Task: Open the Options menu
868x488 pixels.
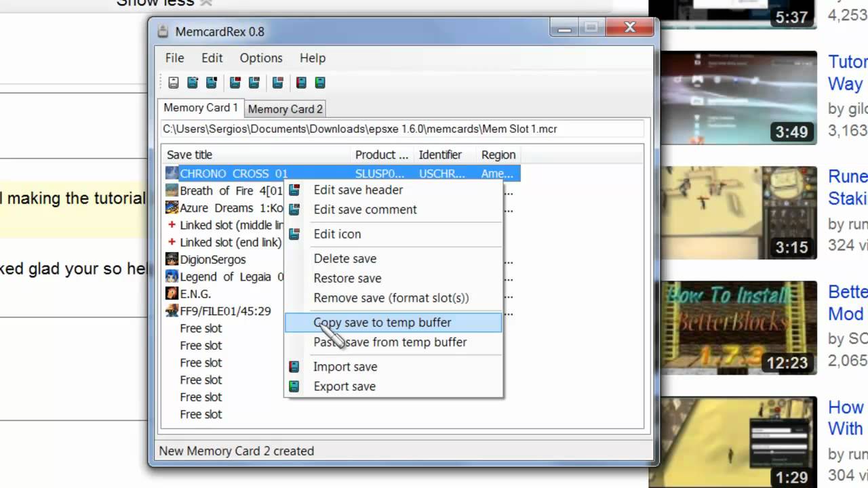Action: (x=261, y=58)
